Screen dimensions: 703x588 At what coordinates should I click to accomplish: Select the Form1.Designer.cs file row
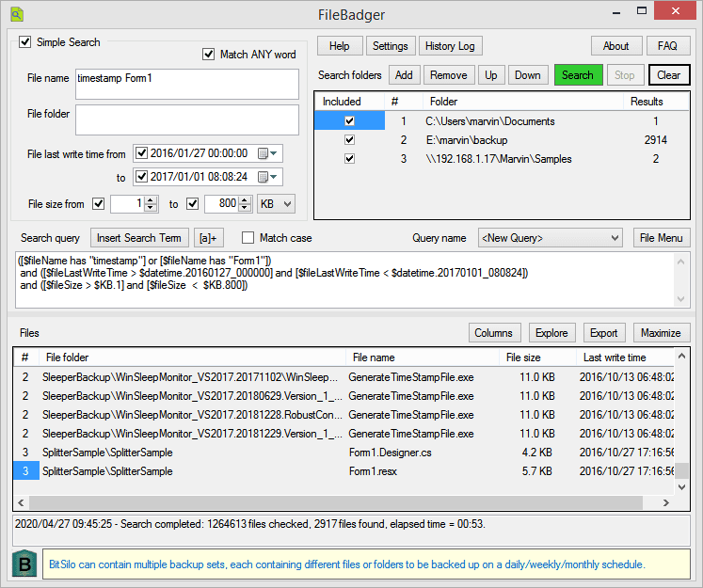point(344,453)
